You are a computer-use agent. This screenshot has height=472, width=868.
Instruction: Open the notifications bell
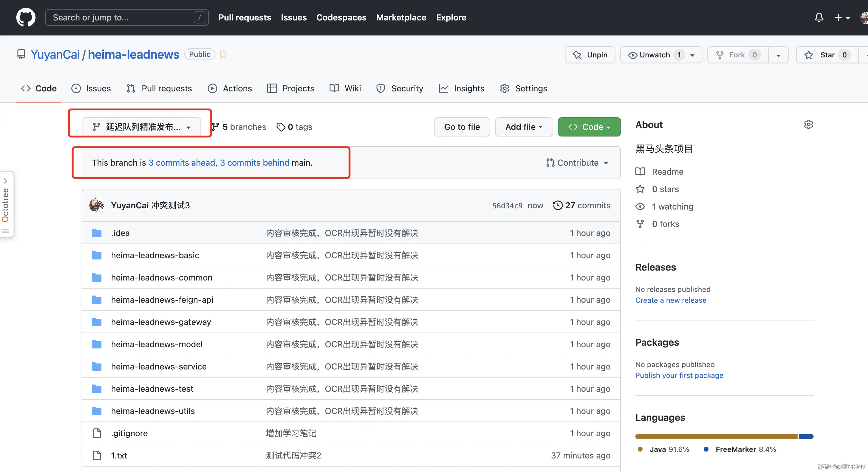point(819,17)
